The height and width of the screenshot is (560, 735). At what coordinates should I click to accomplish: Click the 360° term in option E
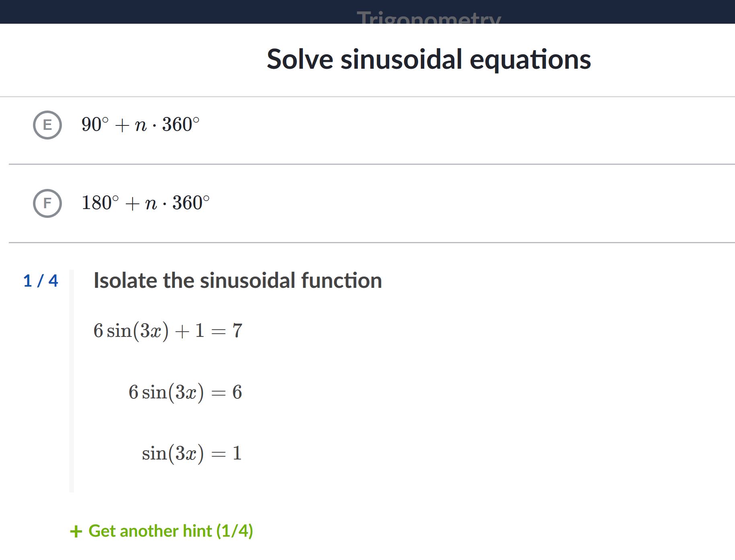click(x=181, y=124)
